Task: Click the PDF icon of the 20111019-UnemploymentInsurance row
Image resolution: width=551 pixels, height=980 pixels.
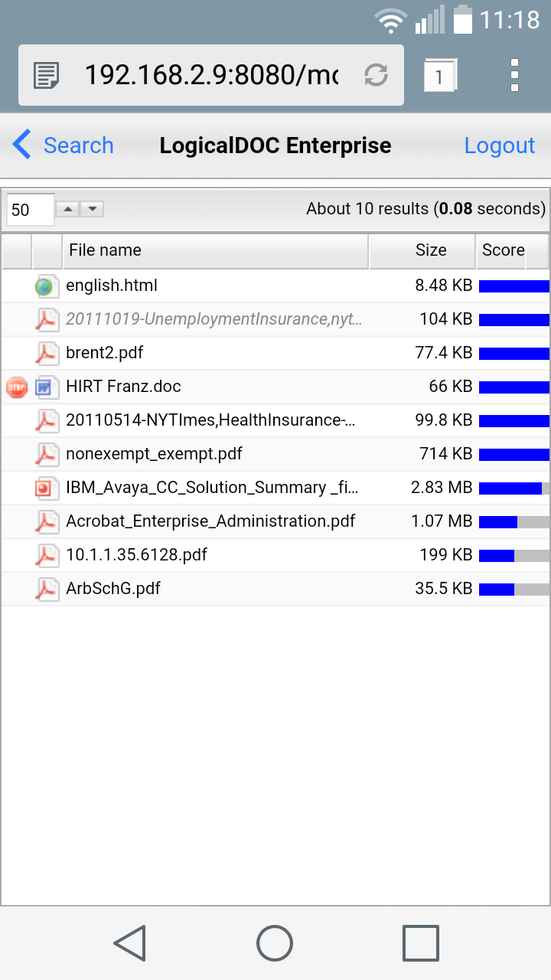Action: tap(47, 319)
